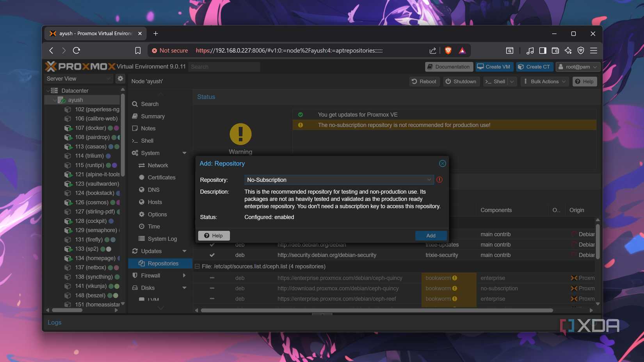Open the Brave wallet icon
This screenshot has width=644, height=362.
[555, 50]
